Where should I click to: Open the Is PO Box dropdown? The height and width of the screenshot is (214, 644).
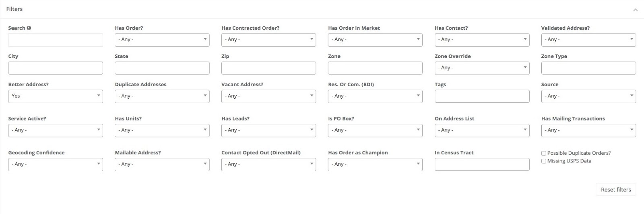tap(375, 130)
